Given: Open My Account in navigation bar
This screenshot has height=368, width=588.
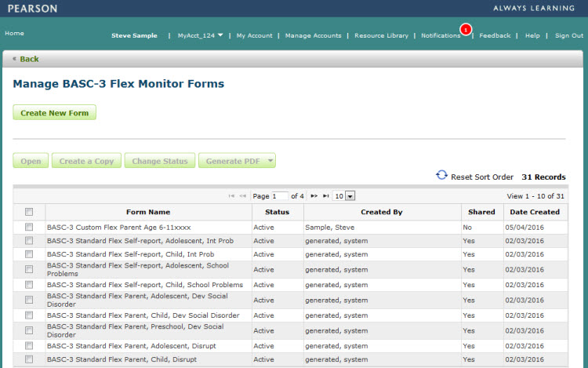Looking at the screenshot, I should pos(254,35).
